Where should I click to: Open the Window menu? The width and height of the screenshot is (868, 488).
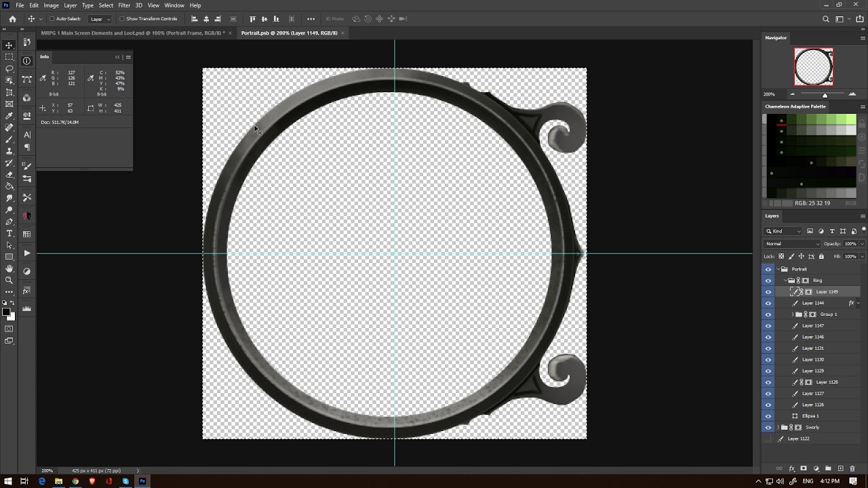pyautogui.click(x=174, y=5)
